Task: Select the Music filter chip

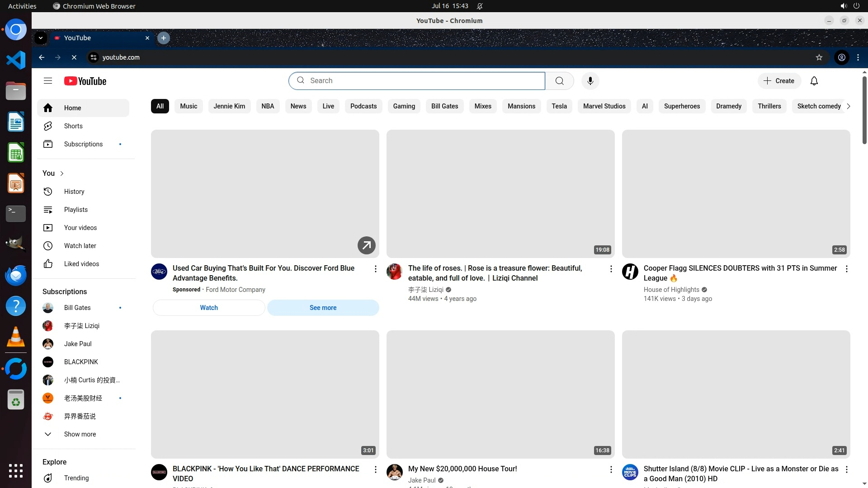Action: pyautogui.click(x=189, y=106)
